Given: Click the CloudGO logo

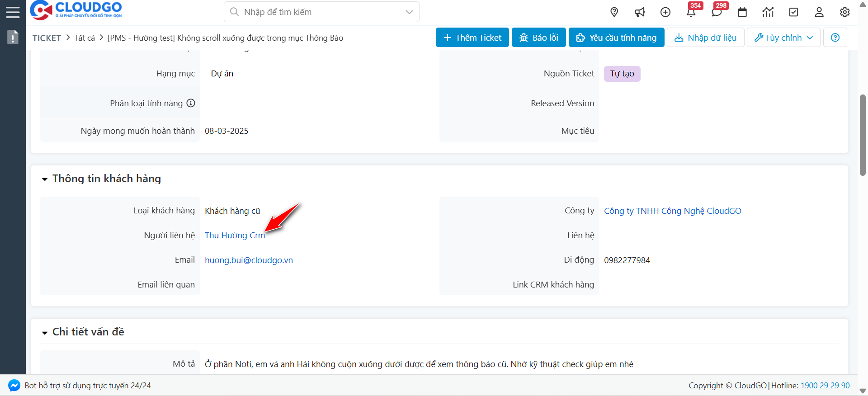Looking at the screenshot, I should pos(76,10).
